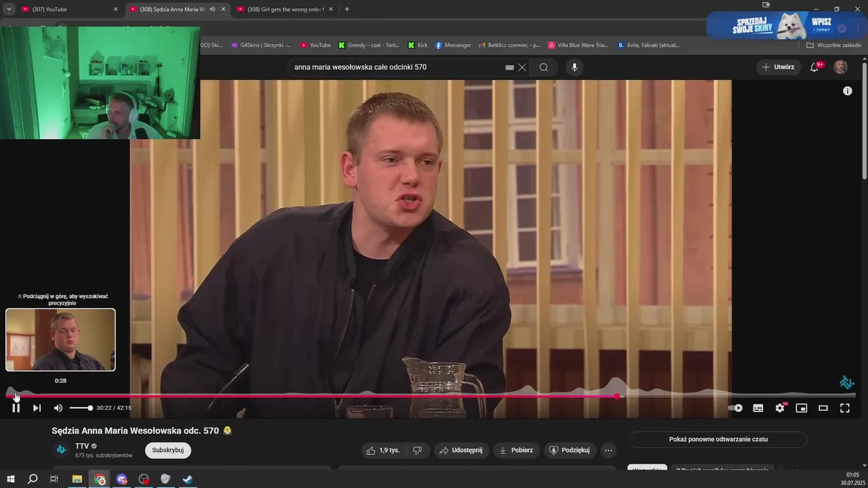Click the red progress bar scrubber dot
The width and height of the screenshot is (868, 488).
(x=617, y=396)
